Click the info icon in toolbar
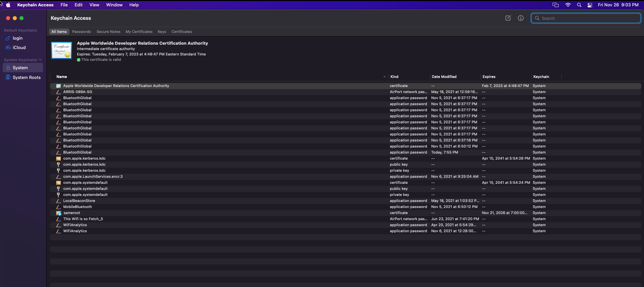This screenshot has height=287, width=644. tap(521, 18)
